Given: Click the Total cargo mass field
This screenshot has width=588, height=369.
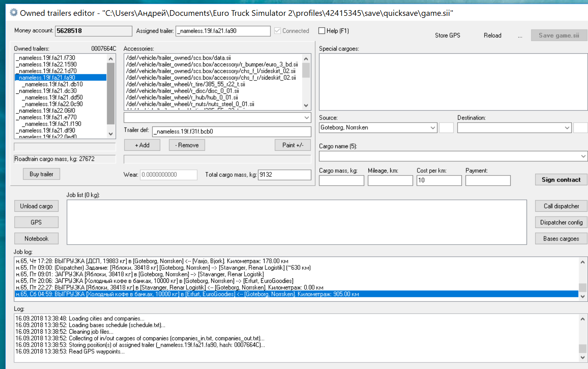Looking at the screenshot, I should click(284, 175).
